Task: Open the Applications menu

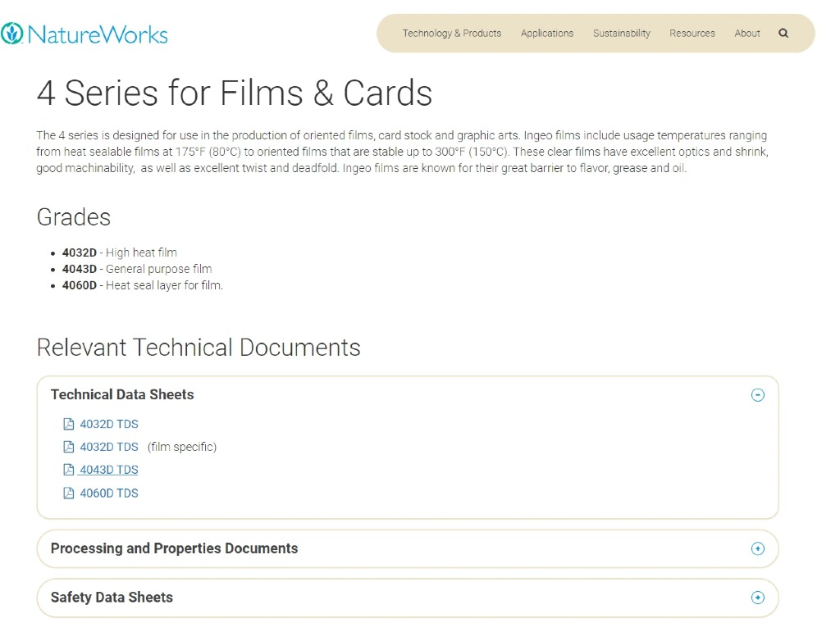Action: pos(547,34)
